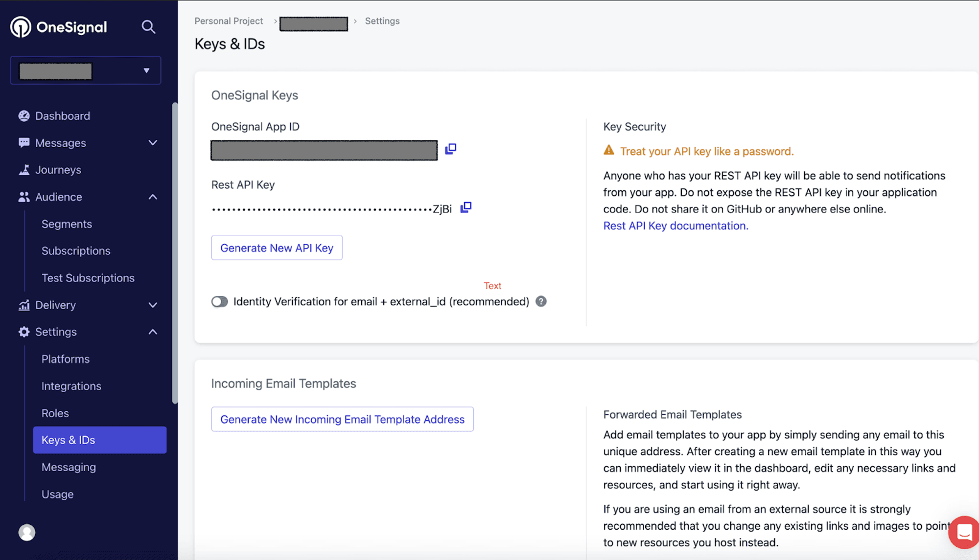Viewport: 979px width, 560px height.
Task: Click Generate New API Key
Action: click(277, 247)
